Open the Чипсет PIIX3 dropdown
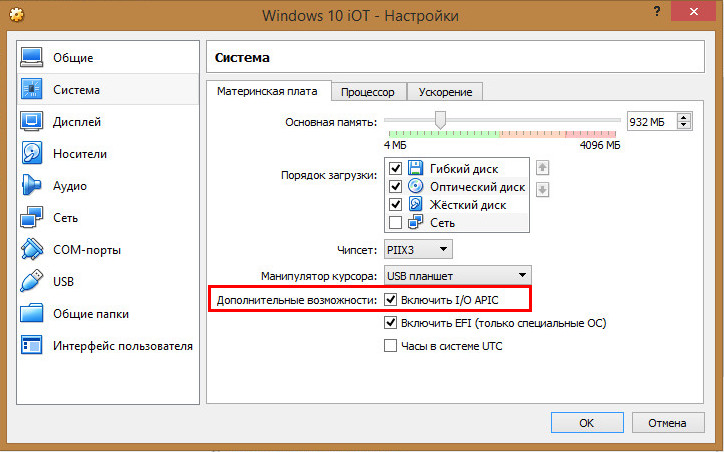Viewport: 724px width, 452px height. (x=418, y=249)
